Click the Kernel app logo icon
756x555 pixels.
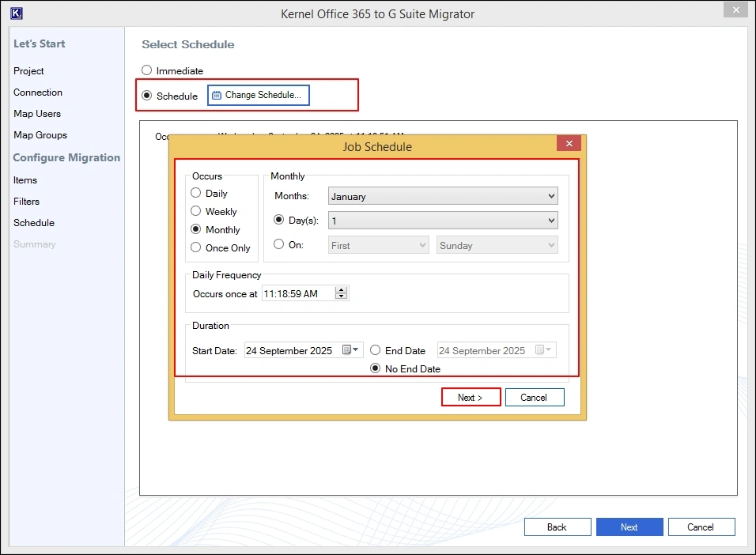pyautogui.click(x=16, y=13)
